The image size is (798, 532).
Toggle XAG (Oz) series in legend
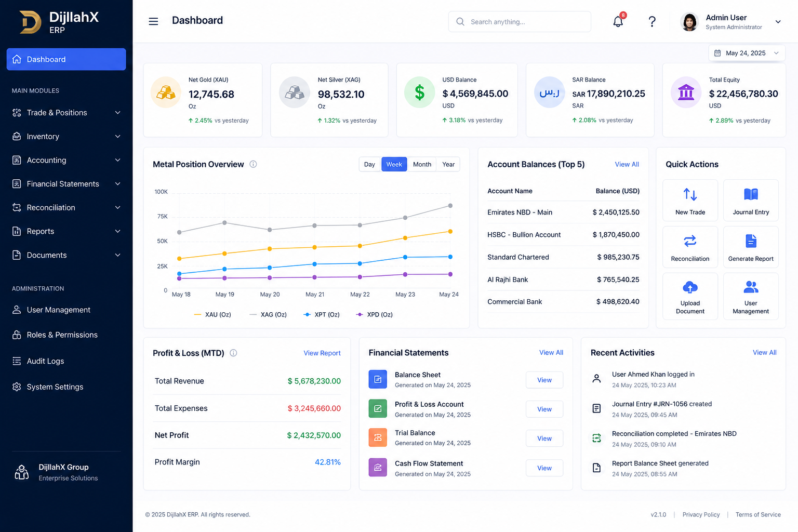pyautogui.click(x=268, y=315)
